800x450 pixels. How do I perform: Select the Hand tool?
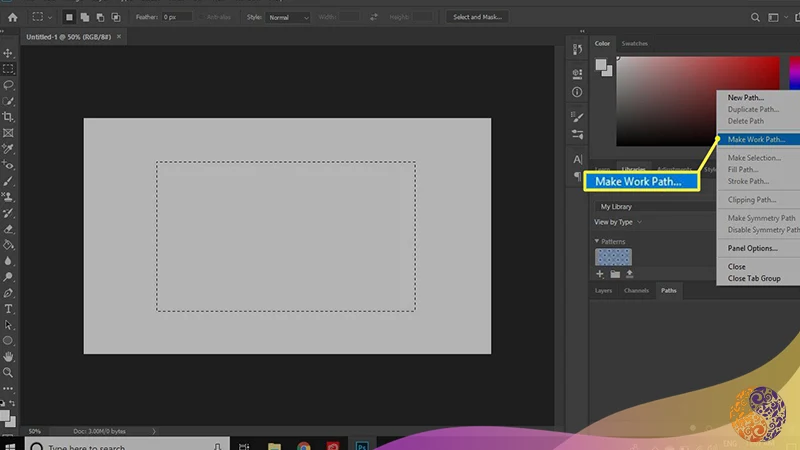[x=9, y=356]
